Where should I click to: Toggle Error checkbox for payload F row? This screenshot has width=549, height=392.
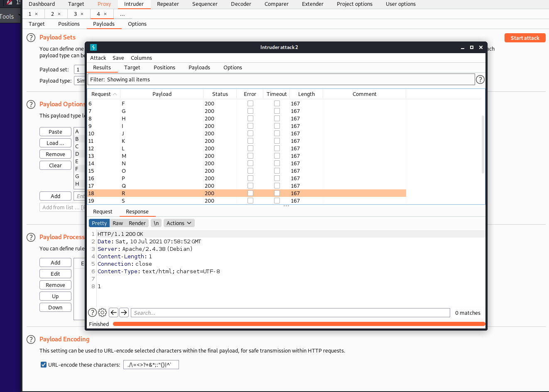(250, 103)
